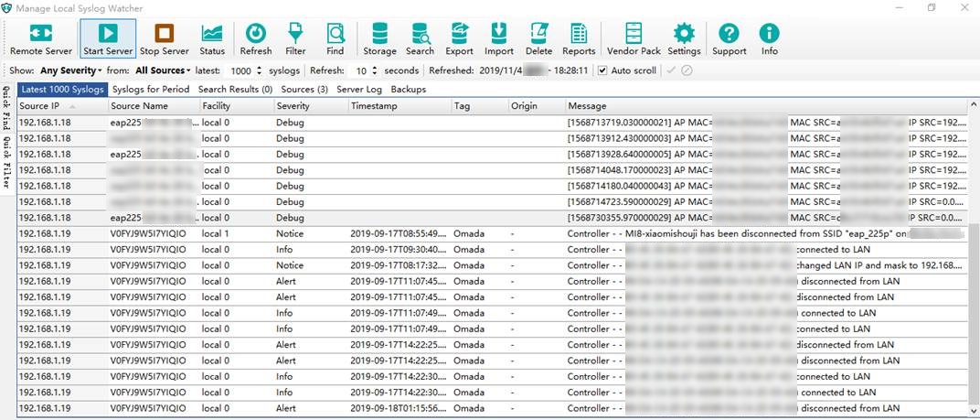Open the Quick Filter side panel
This screenshot has width=980, height=420.
click(x=5, y=162)
